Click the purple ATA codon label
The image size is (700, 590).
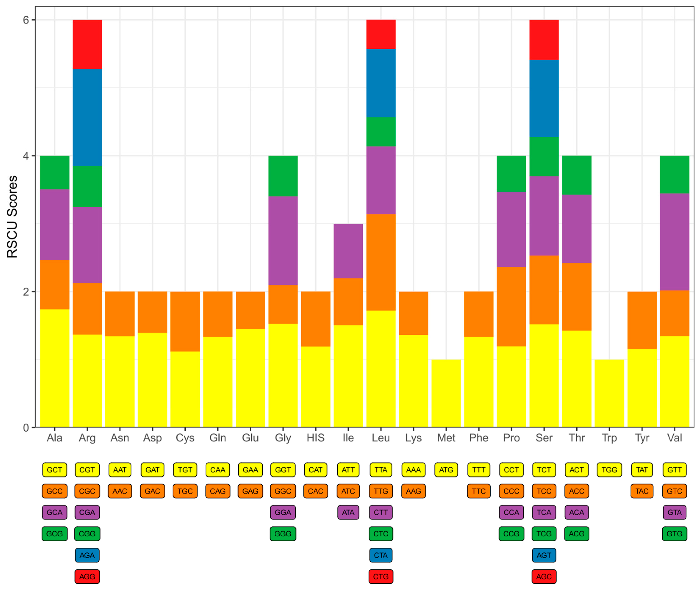tap(348, 512)
